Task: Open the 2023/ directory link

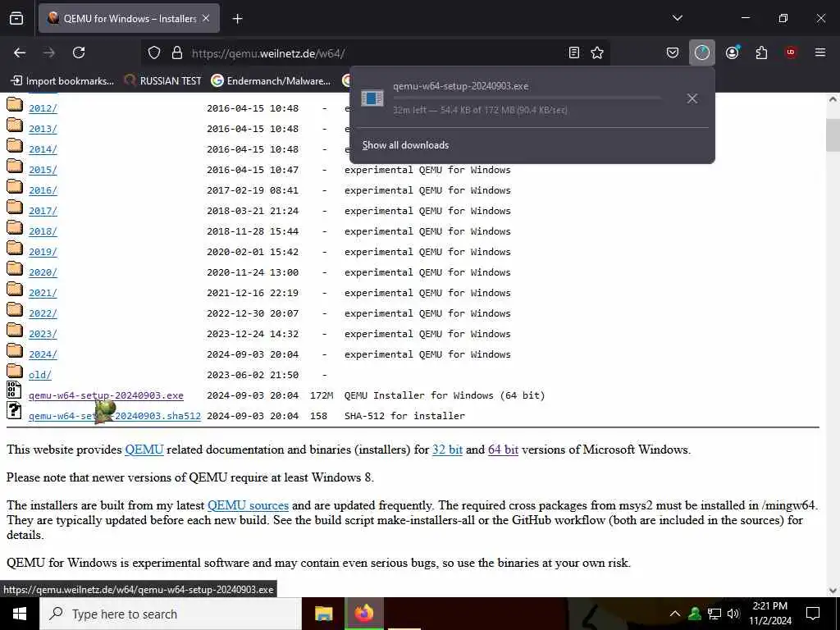Action: point(43,334)
